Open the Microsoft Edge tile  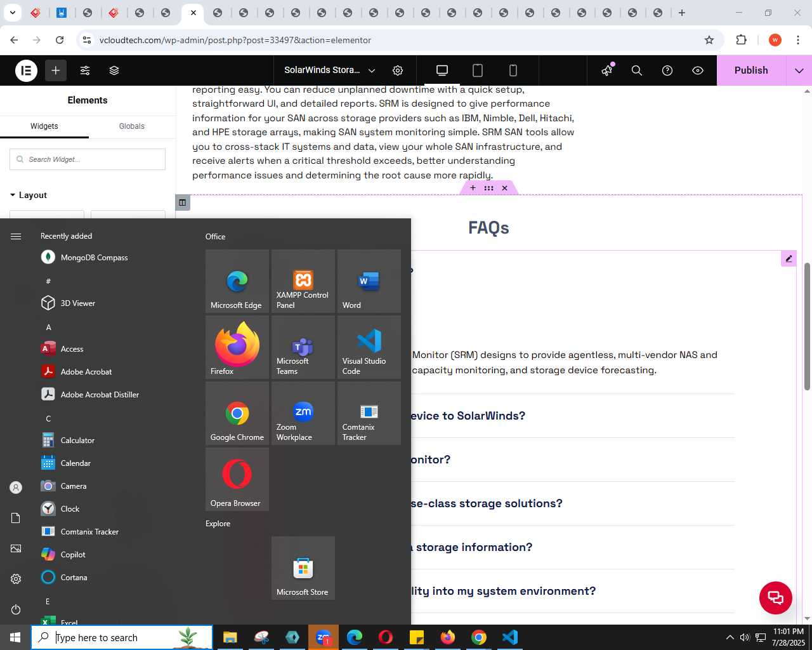pyautogui.click(x=237, y=281)
